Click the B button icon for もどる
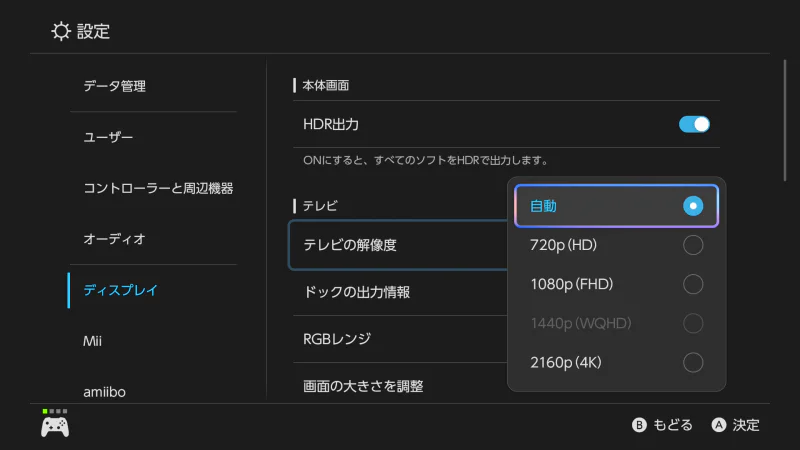Viewport: 800px width, 450px height. (x=639, y=425)
